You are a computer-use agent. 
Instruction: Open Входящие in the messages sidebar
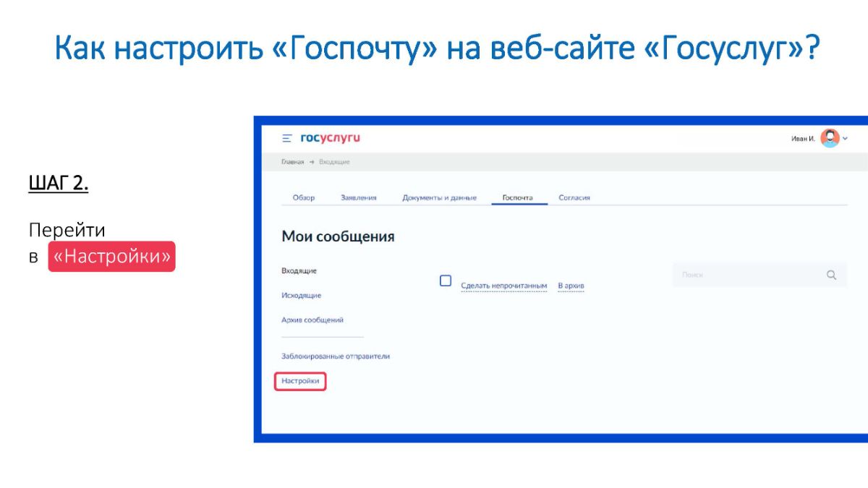click(299, 271)
